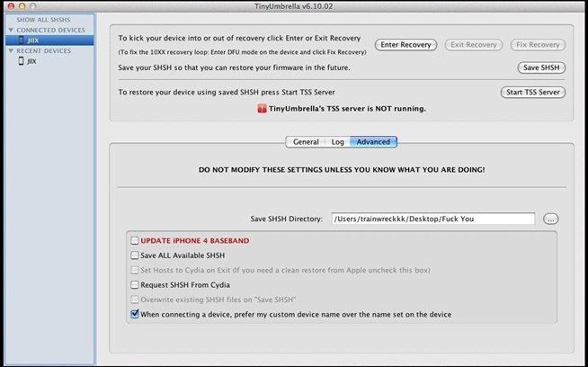Click the Save SHSH Directory label
Image resolution: width=588 pixels, height=367 pixels.
pos(287,219)
